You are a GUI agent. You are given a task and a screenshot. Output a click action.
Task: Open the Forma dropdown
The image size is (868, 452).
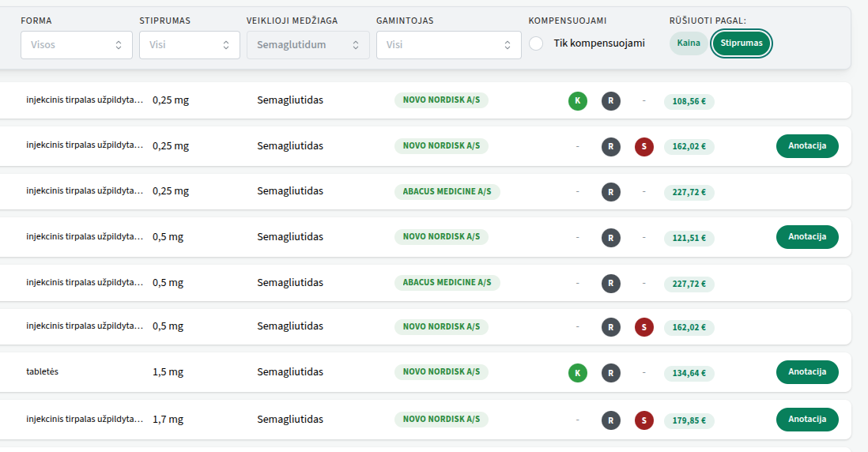(x=77, y=45)
